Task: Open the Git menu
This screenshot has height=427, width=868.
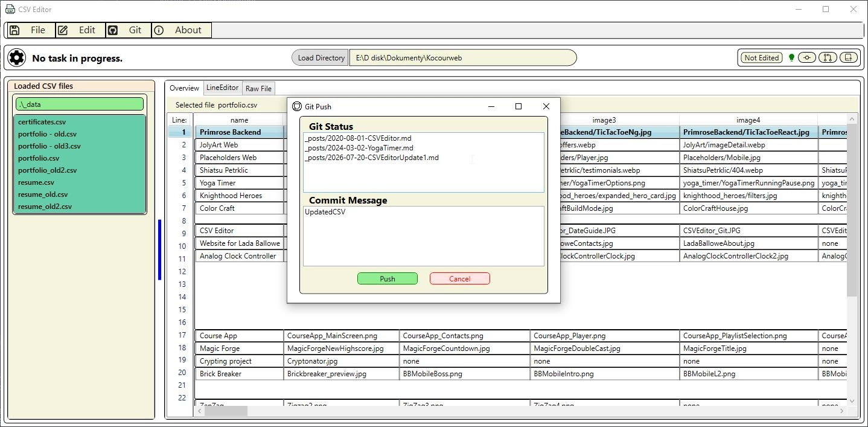Action: tap(129, 30)
